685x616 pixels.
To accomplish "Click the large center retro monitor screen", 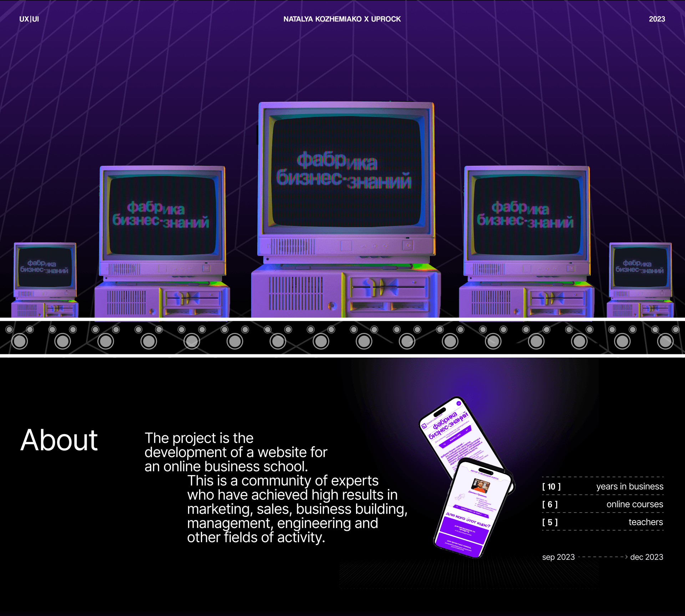I will 345,171.
